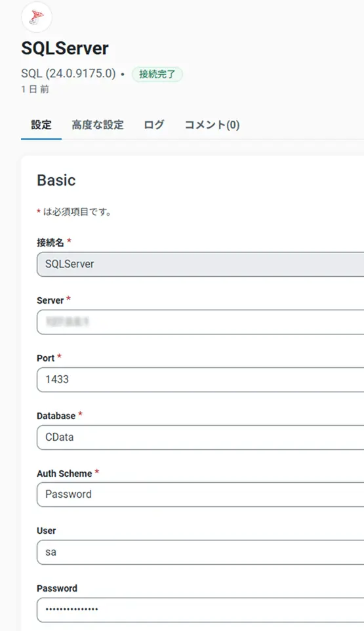364x631 pixels.
Task: Click the Basic section heading
Action: 56,180
